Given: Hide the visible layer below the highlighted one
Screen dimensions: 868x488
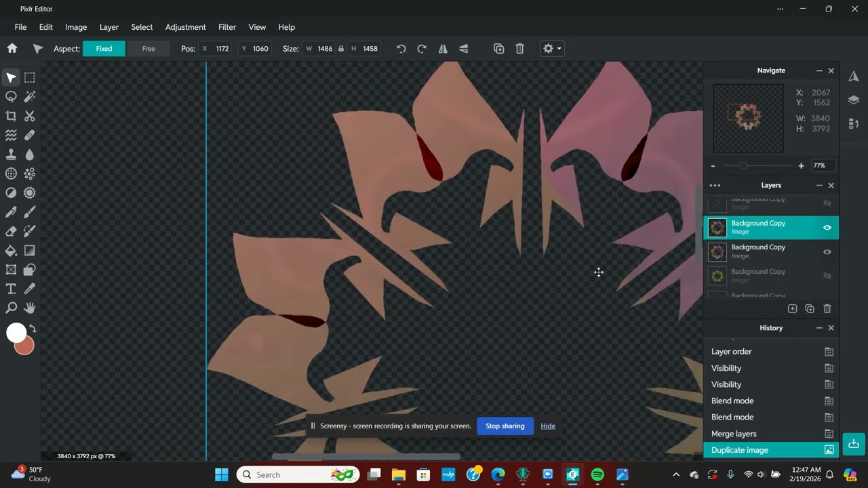Looking at the screenshot, I should (x=827, y=252).
